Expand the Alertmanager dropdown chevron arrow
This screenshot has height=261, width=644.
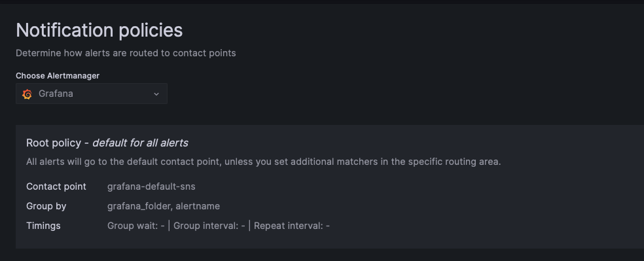(x=156, y=94)
